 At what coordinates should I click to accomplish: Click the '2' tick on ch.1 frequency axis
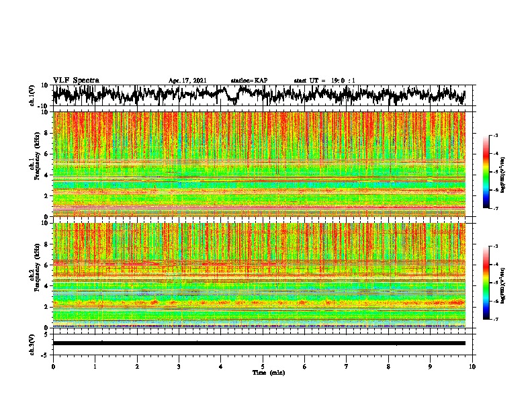pos(47,196)
